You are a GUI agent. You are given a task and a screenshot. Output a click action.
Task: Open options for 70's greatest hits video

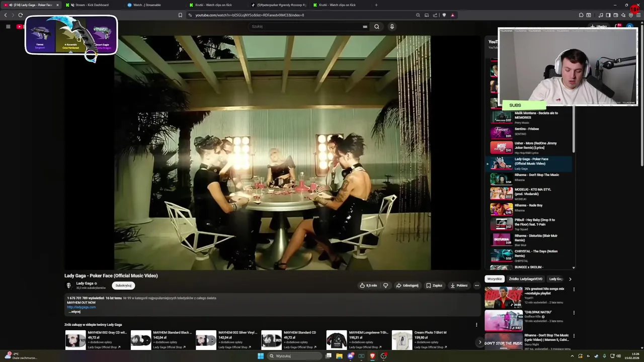click(x=574, y=290)
